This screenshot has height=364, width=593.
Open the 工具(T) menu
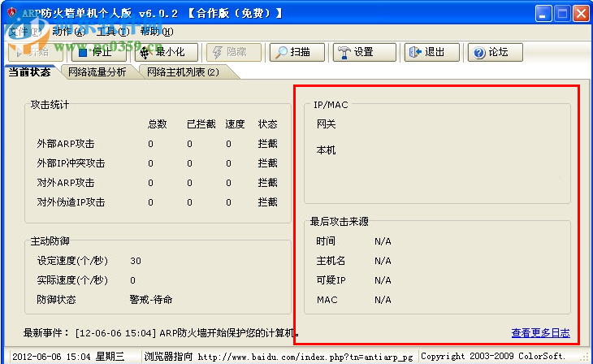tap(113, 32)
